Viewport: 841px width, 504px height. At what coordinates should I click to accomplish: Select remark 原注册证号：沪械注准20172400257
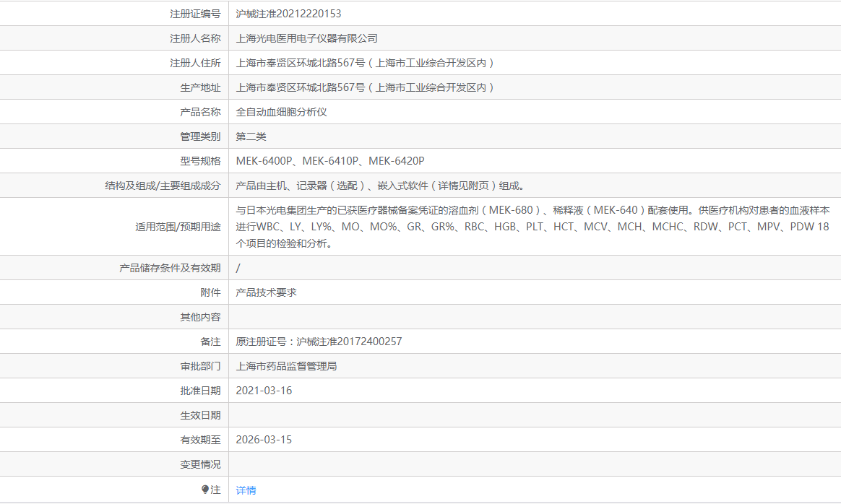coord(319,342)
